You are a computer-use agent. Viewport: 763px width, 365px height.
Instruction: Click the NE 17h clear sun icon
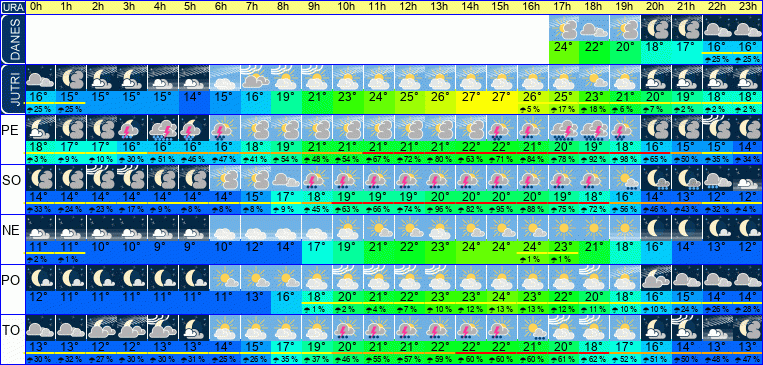pyautogui.click(x=564, y=228)
